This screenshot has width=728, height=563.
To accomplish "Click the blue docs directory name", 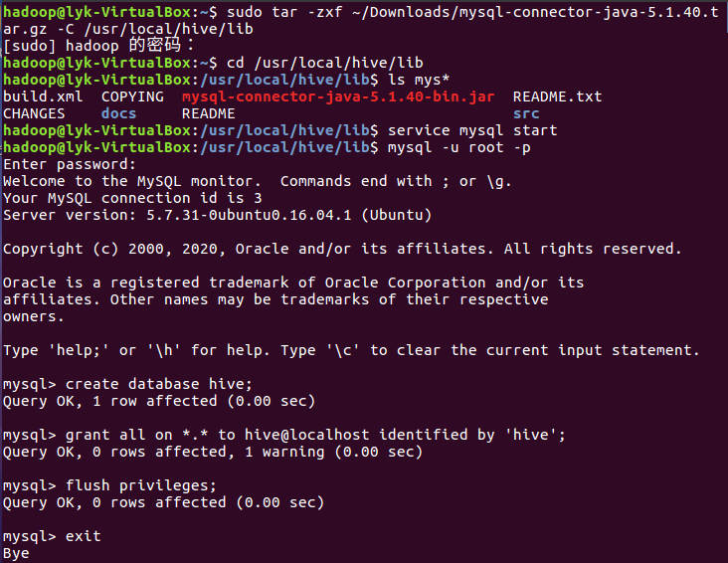I will click(119, 113).
